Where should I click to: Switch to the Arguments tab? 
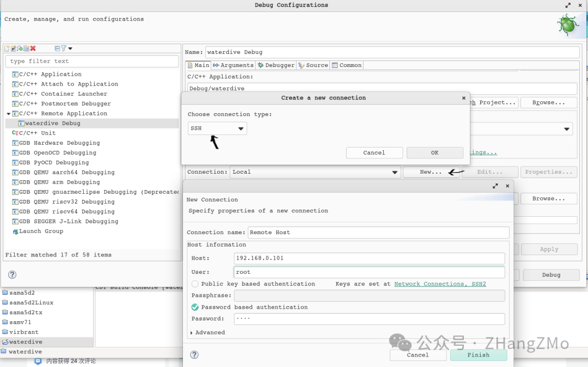click(x=233, y=65)
